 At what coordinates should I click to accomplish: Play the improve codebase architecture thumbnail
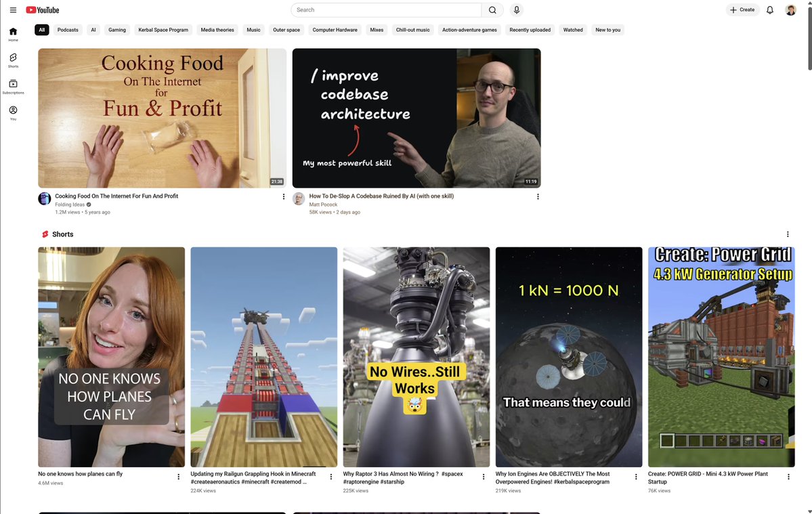click(416, 118)
